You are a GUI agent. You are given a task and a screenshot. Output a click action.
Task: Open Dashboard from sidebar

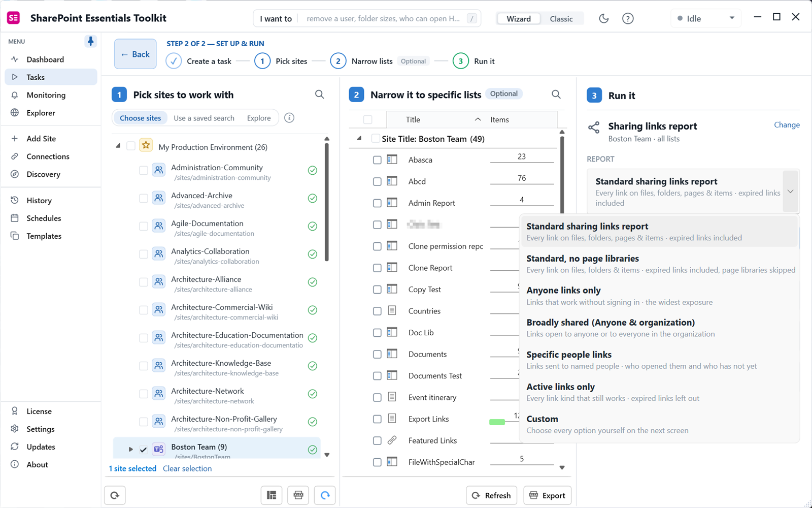[51, 59]
